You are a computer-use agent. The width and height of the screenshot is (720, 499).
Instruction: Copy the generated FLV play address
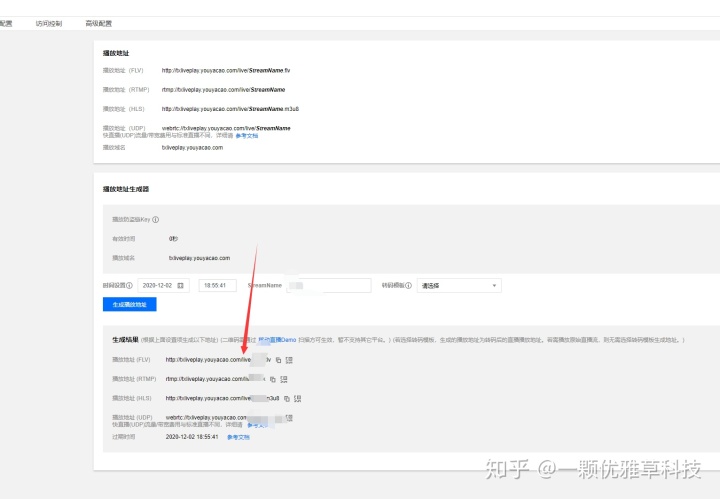pyautogui.click(x=278, y=360)
